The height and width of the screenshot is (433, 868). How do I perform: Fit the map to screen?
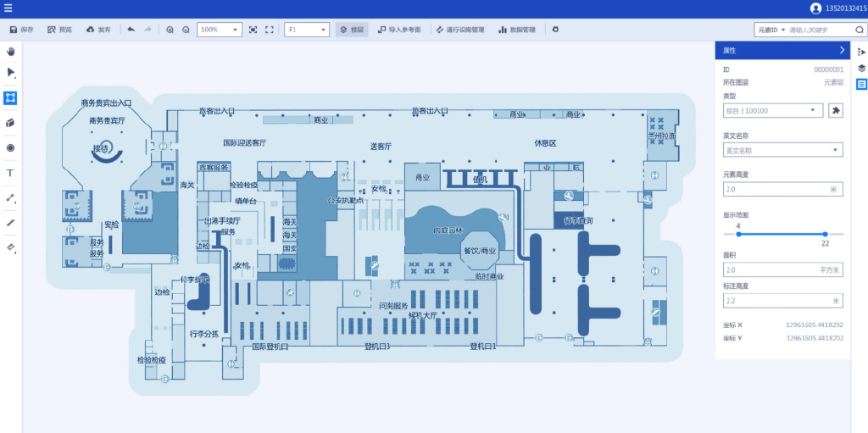(253, 30)
